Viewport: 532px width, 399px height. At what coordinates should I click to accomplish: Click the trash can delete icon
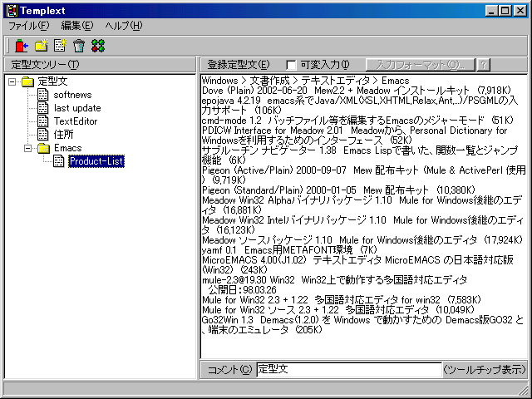[x=79, y=46]
